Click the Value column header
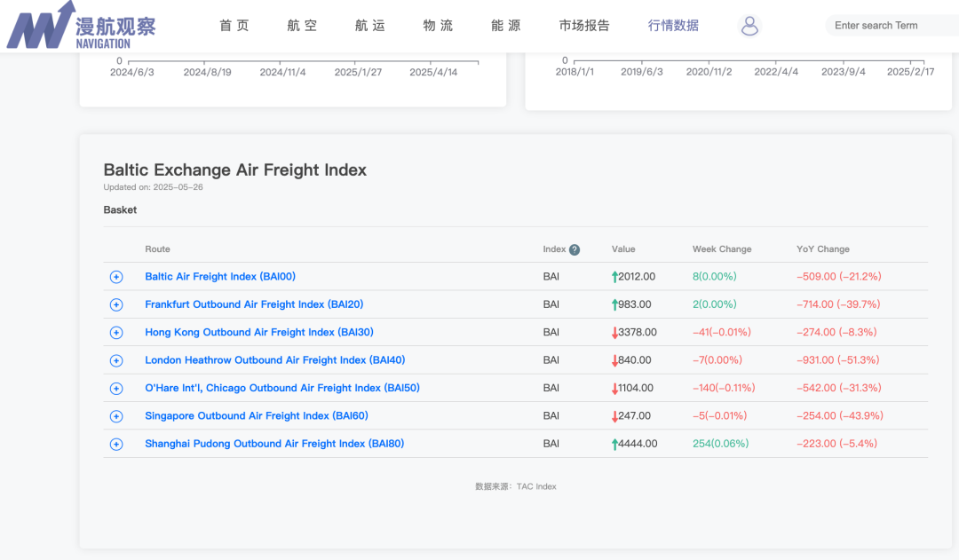The image size is (959, 560). 623,249
